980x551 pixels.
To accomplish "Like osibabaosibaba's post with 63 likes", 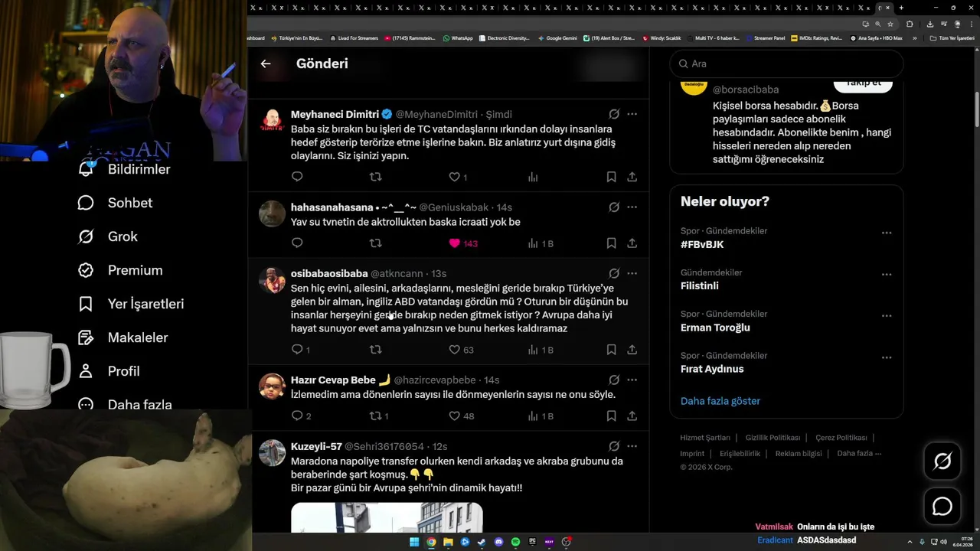I will pos(454,350).
